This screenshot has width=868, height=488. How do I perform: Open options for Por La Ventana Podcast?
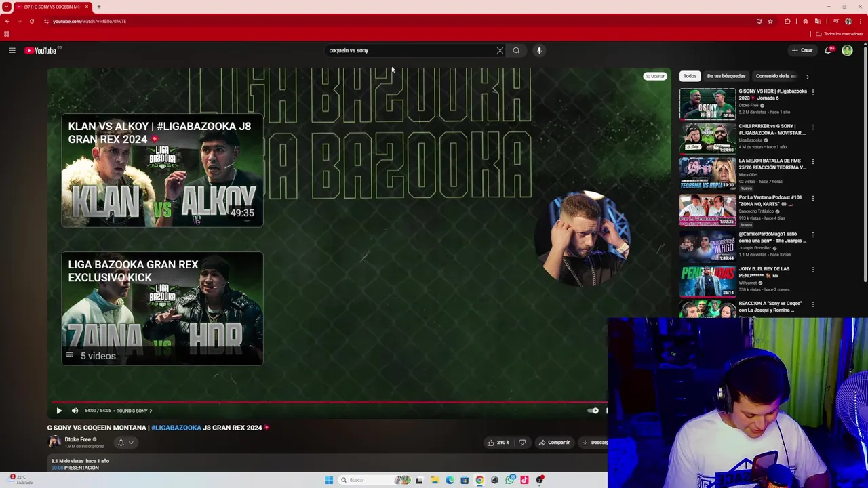[812, 198]
